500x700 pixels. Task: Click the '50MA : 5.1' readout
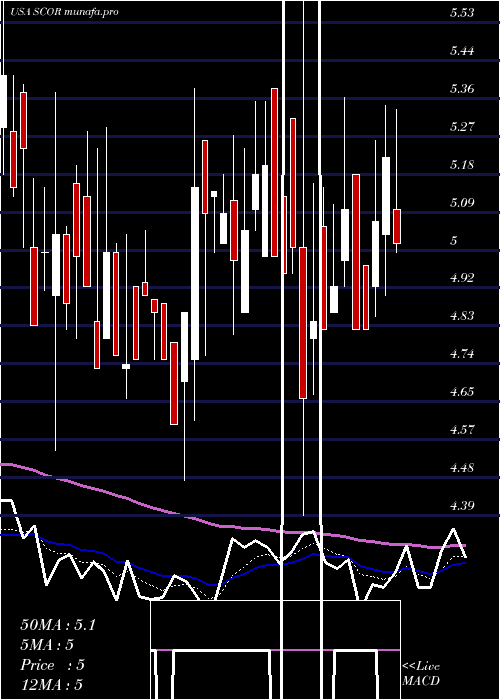(58, 625)
